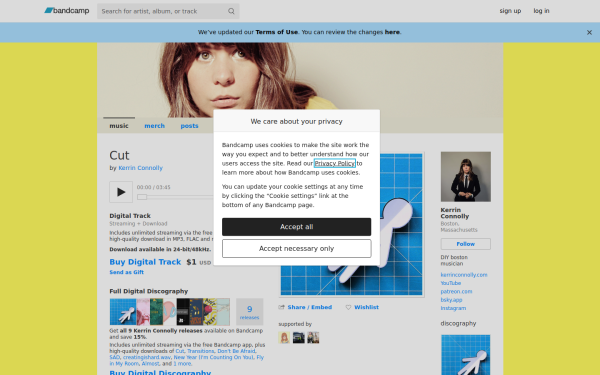Open the Instagram link
The image size is (600, 375).
pyautogui.click(x=453, y=308)
